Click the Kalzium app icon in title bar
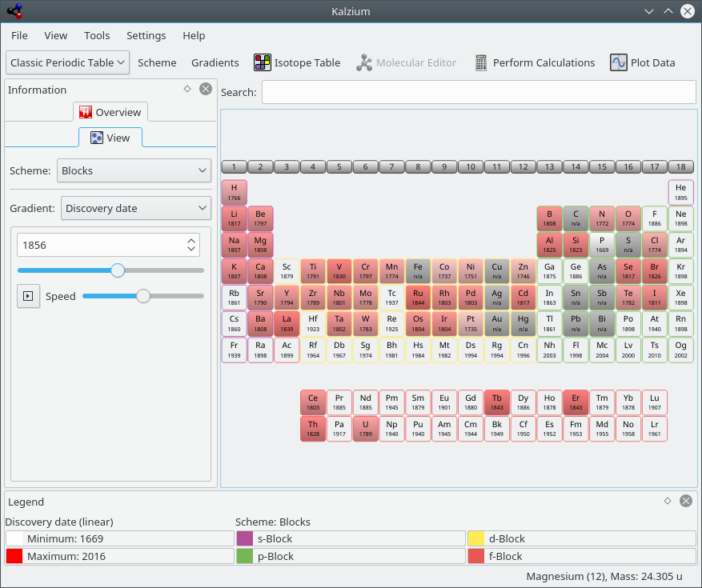 coord(14,11)
